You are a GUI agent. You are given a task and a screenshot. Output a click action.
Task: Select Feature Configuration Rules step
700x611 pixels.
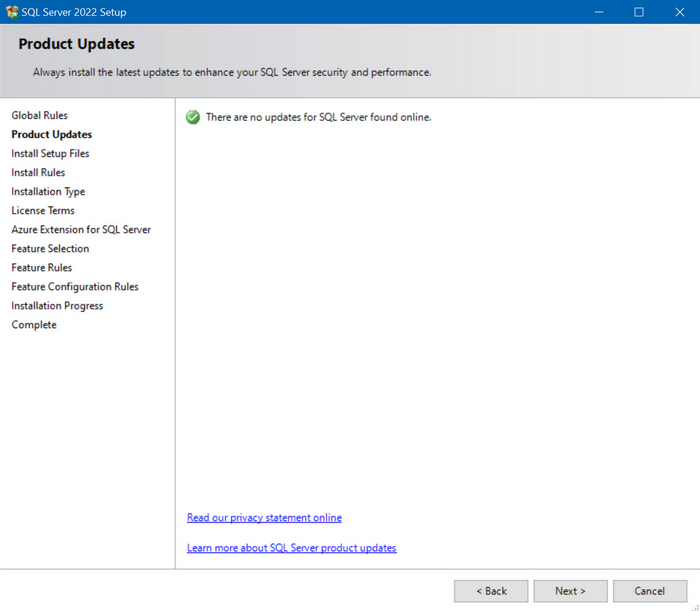coord(75,287)
